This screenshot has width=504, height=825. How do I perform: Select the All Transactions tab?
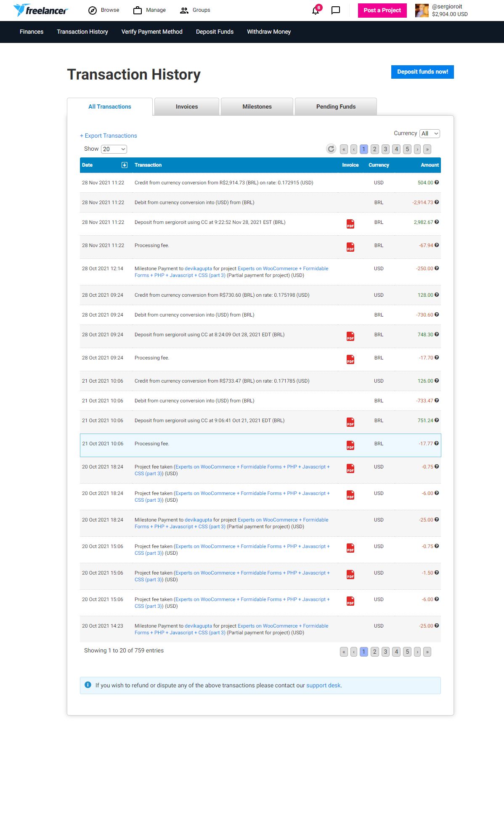click(110, 106)
